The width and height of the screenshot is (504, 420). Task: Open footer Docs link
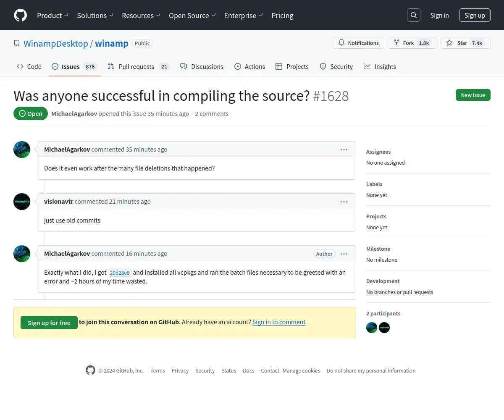(249, 370)
